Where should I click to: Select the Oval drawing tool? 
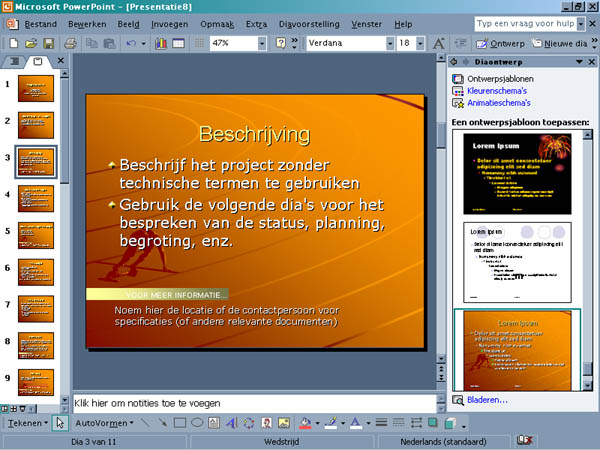(x=198, y=423)
